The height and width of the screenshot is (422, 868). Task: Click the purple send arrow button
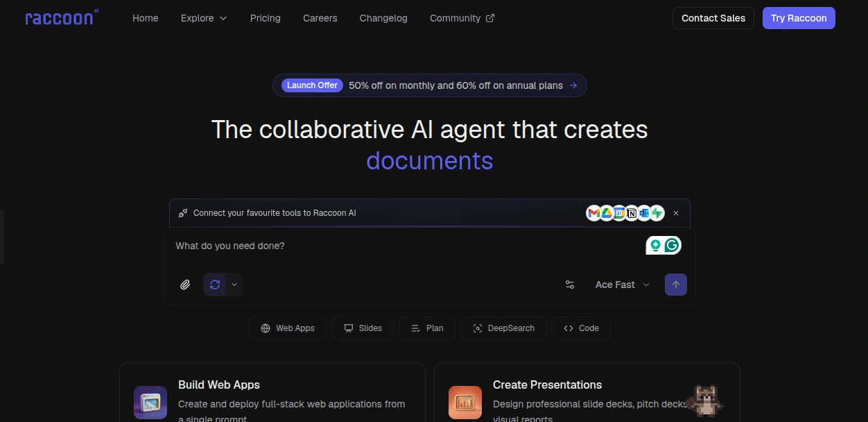coord(676,285)
